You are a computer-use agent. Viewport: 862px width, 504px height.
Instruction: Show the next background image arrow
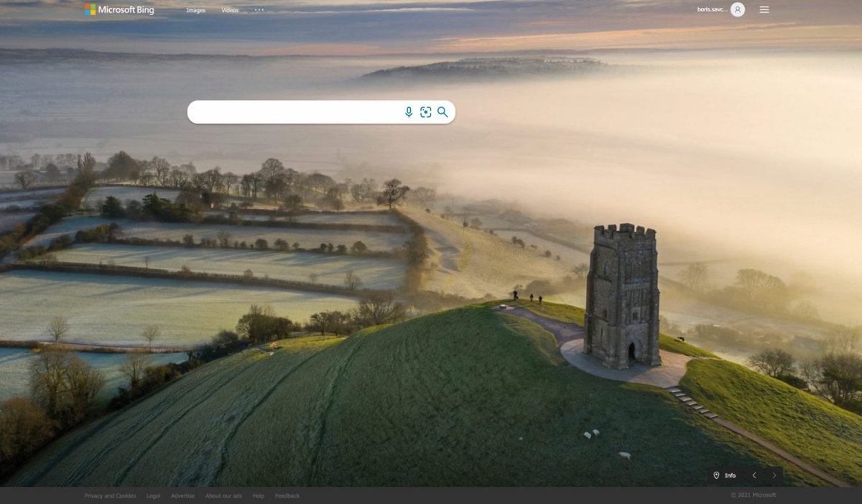coord(774,475)
